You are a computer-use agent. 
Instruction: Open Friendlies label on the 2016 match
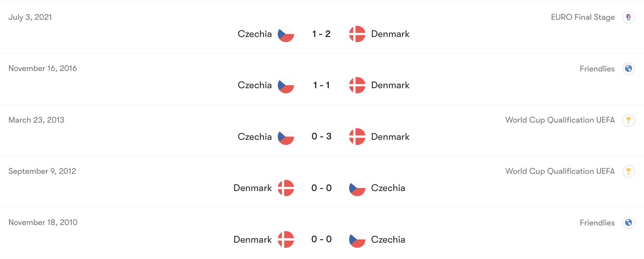pos(597,69)
